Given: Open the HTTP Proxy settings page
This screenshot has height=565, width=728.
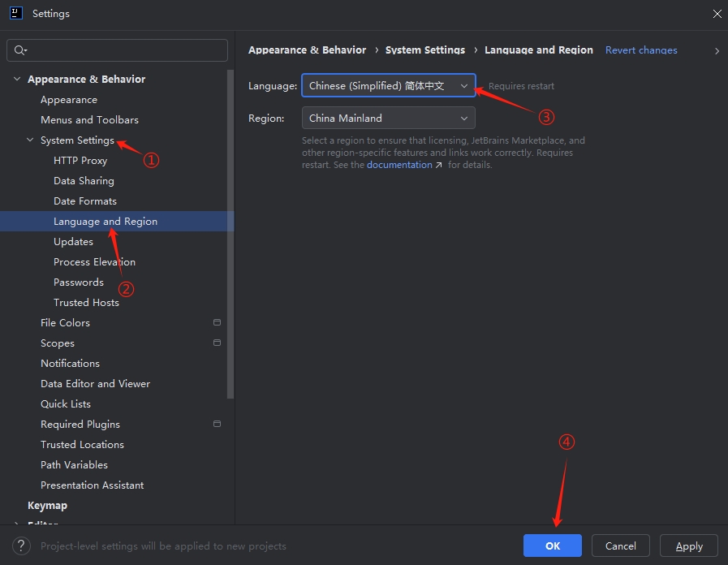Looking at the screenshot, I should [80, 161].
